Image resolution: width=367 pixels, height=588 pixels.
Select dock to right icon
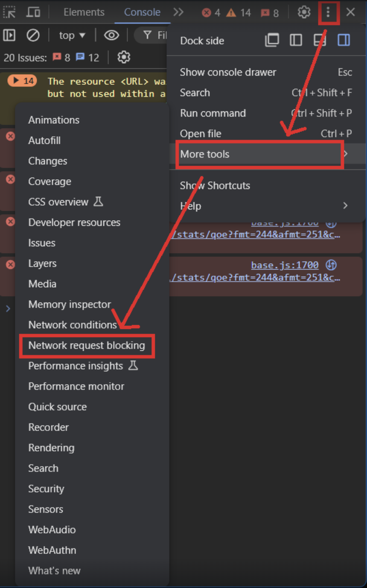(344, 40)
